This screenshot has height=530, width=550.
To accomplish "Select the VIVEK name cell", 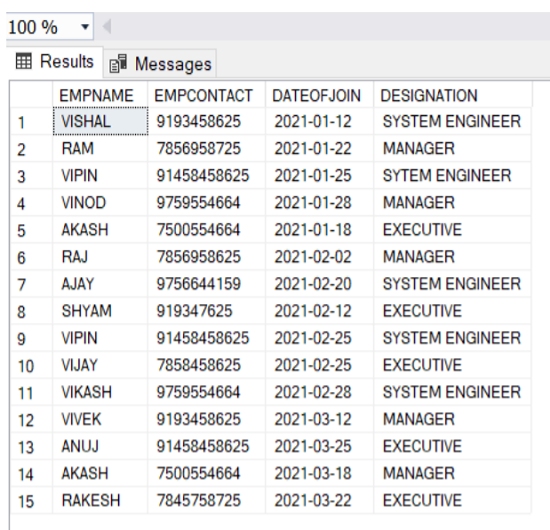I will coord(100,419).
